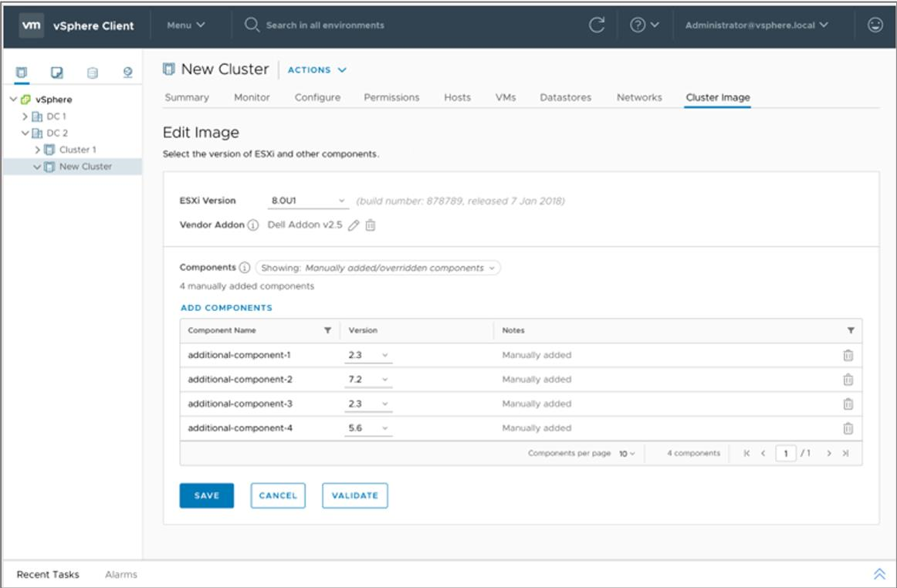Collapse the DC 2 tree node
Image resolution: width=897 pixels, height=588 pixels.
click(x=25, y=133)
